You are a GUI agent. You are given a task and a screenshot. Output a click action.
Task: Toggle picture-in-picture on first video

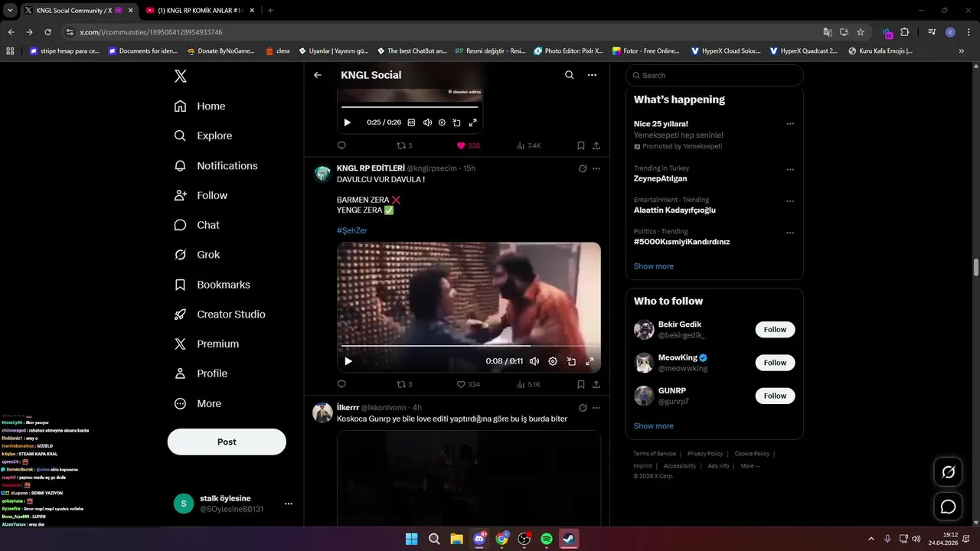[456, 122]
